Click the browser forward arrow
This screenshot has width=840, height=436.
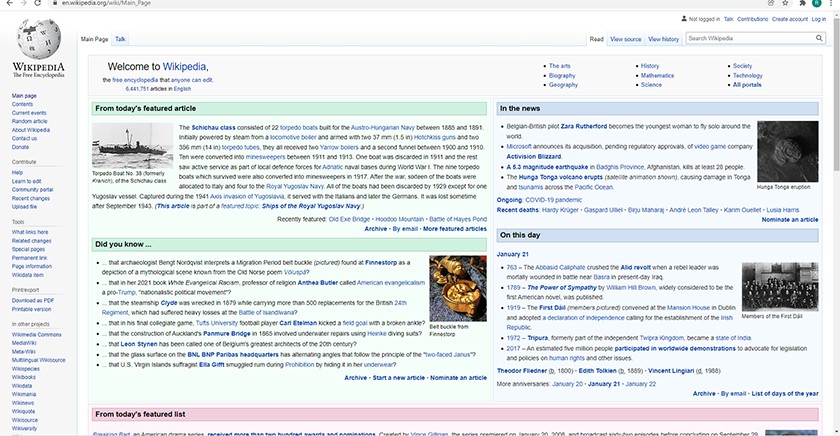click(24, 3)
